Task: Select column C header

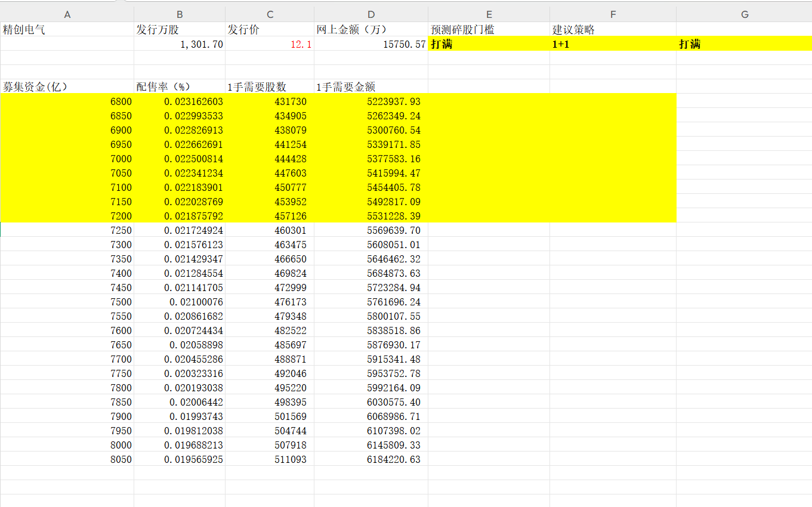Action: [270, 14]
